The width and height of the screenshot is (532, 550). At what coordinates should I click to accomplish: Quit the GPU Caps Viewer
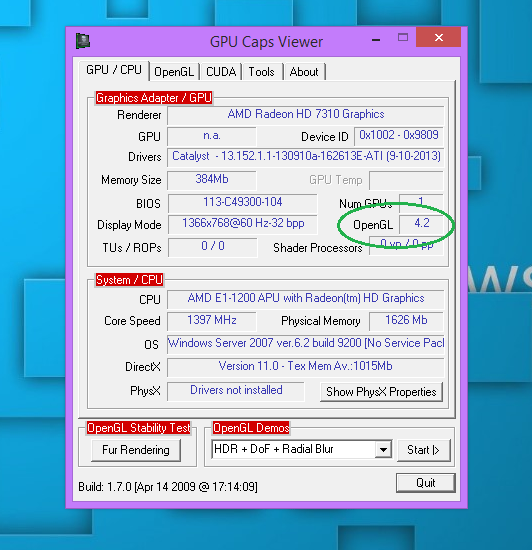[x=426, y=483]
